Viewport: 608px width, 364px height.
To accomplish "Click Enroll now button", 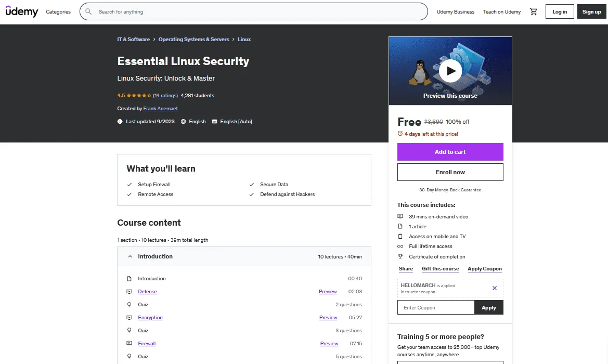I will [x=450, y=172].
